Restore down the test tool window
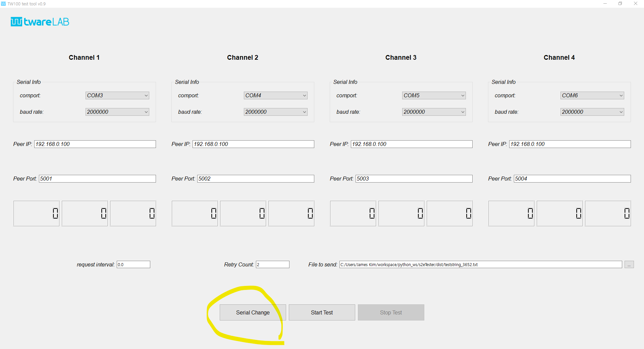 (620, 4)
